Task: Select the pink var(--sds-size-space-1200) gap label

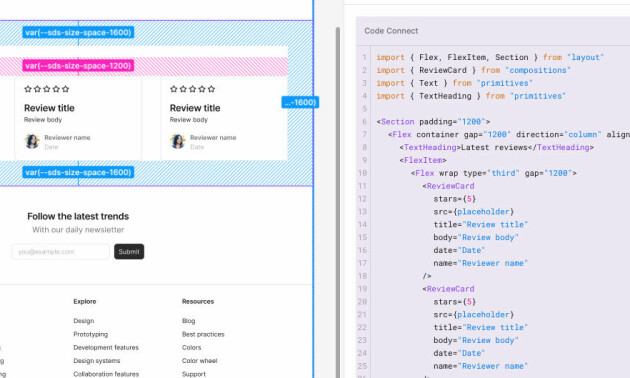Action: (78, 65)
